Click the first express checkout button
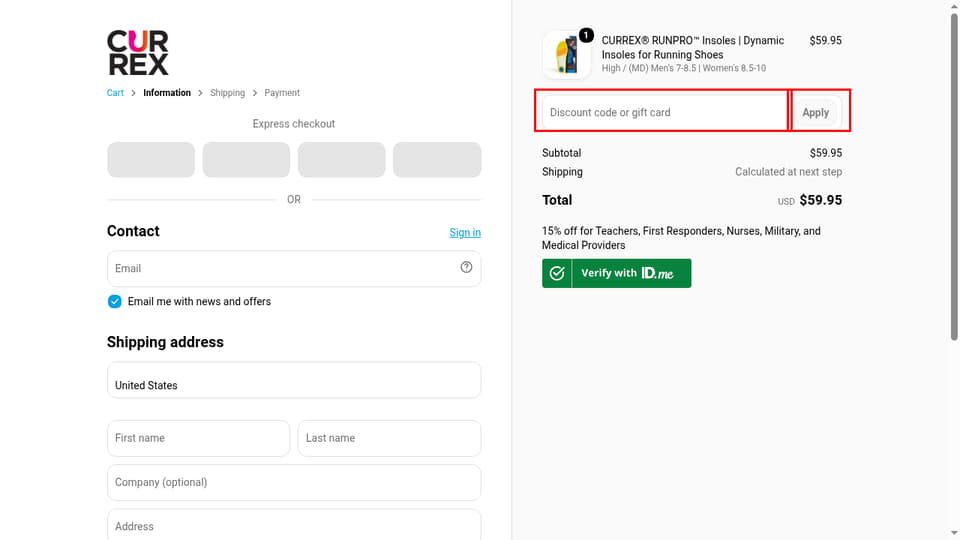 [151, 160]
